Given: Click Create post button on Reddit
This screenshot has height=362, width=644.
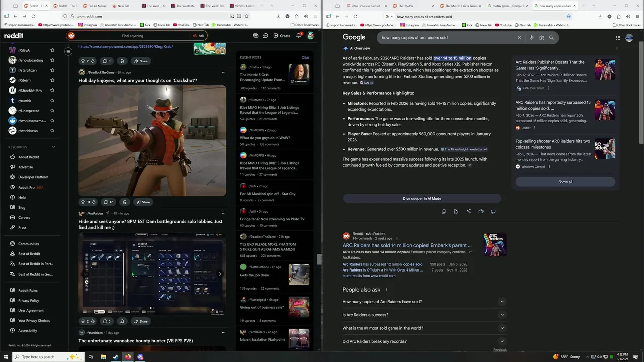Looking at the screenshot, I should point(282,36).
